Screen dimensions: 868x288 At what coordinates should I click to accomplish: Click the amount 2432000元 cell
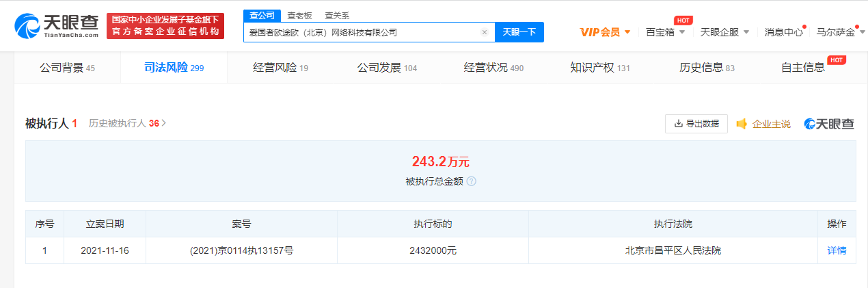tap(433, 251)
